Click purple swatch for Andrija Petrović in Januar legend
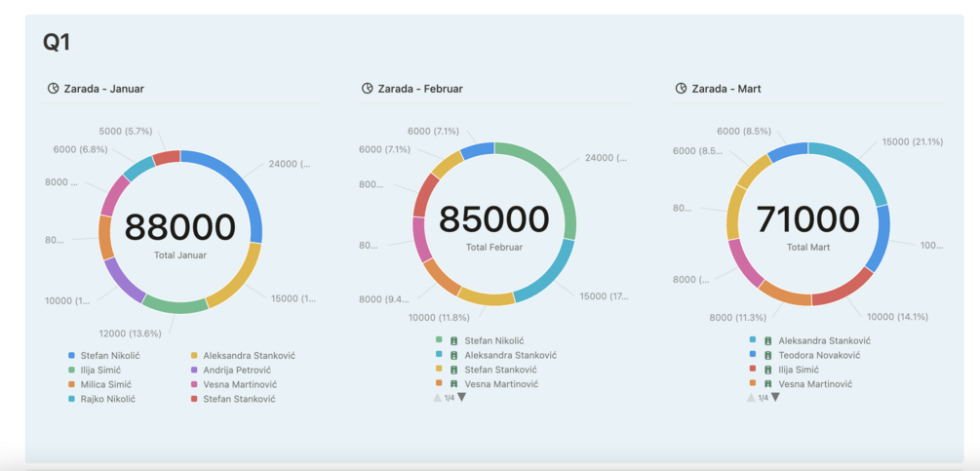This screenshot has width=980, height=471. (195, 370)
